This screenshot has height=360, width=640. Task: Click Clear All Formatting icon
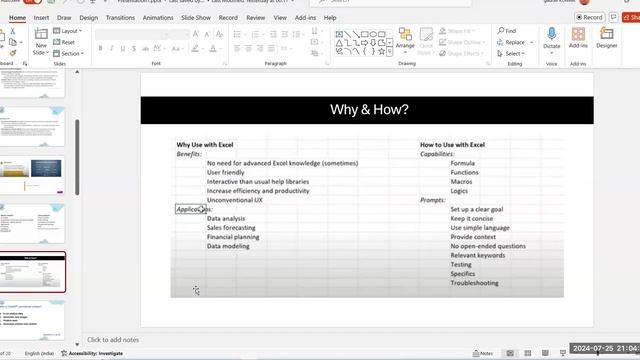220,34
